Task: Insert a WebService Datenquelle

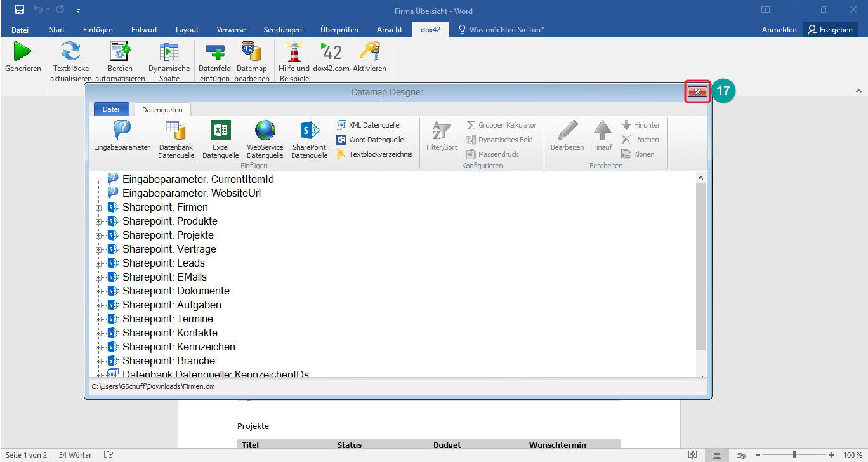Action: (x=265, y=139)
